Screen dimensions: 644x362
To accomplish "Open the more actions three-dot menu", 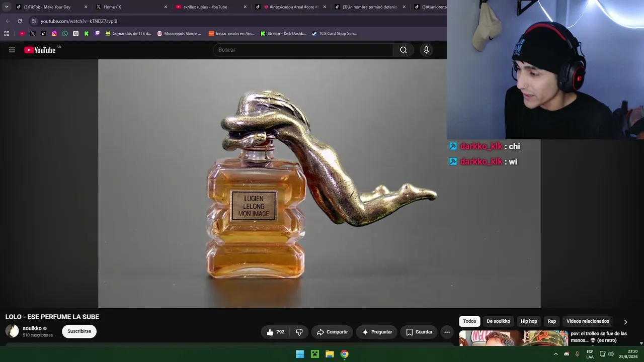I will (x=447, y=332).
